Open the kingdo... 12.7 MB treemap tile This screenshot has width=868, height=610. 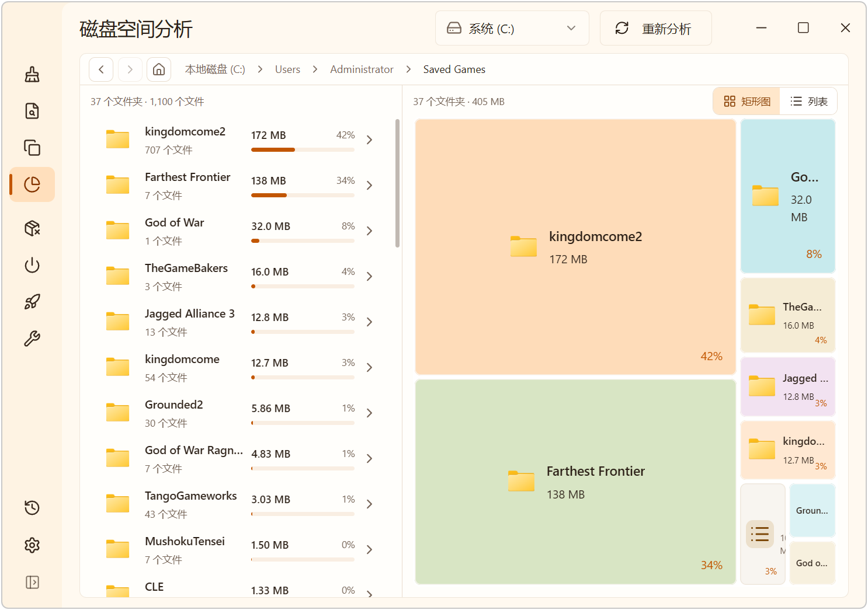click(788, 449)
